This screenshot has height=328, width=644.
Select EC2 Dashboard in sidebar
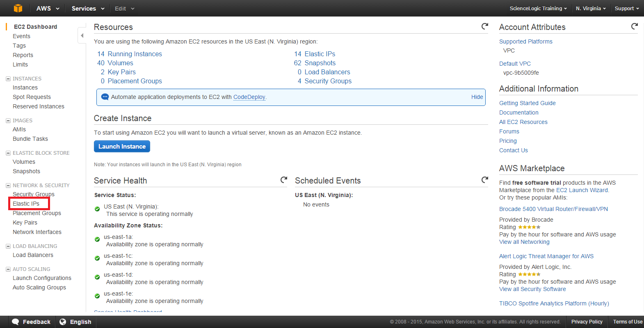[35, 27]
